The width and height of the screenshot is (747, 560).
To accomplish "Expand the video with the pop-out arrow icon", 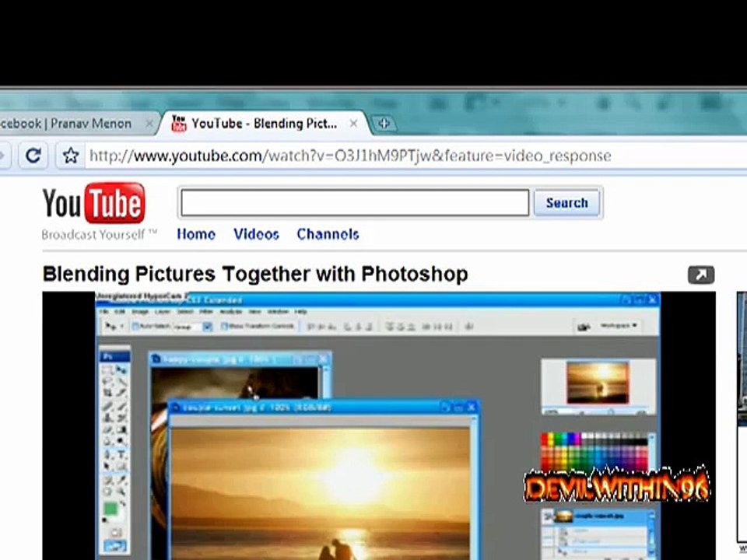I will [x=701, y=275].
